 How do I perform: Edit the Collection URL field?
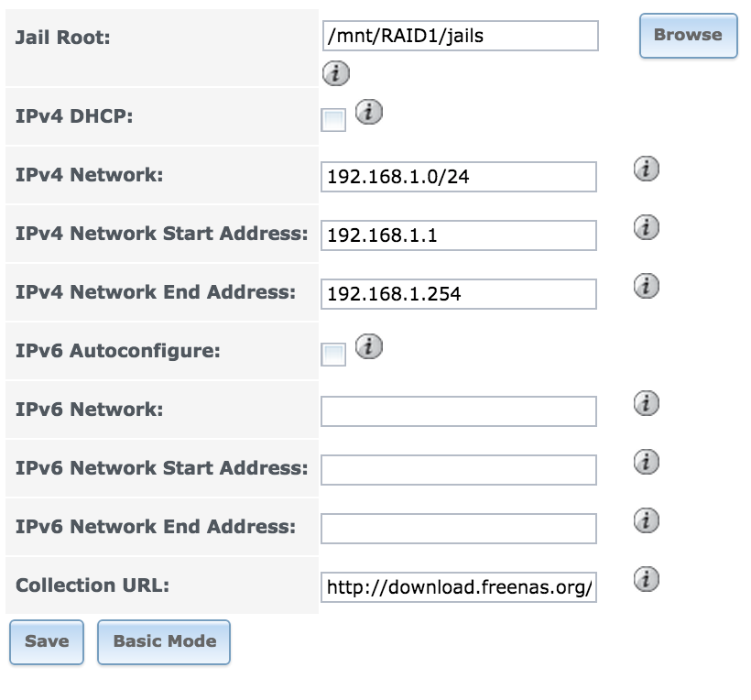pos(459,587)
